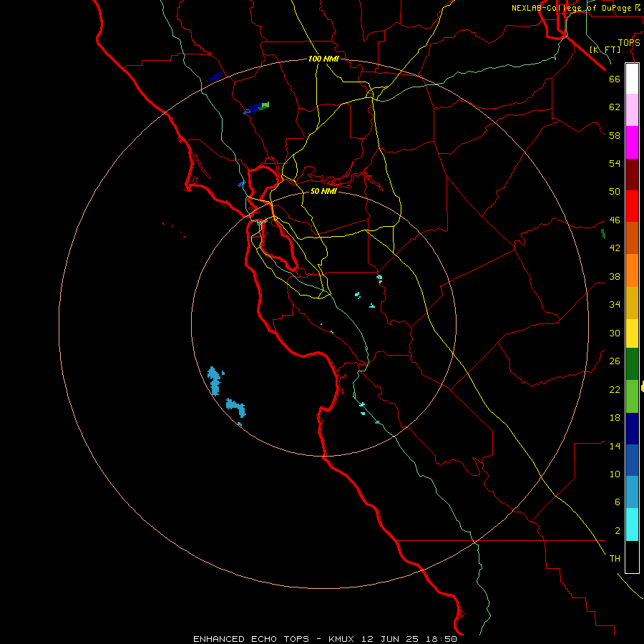Select the navy blue legend swatch

point(632,429)
